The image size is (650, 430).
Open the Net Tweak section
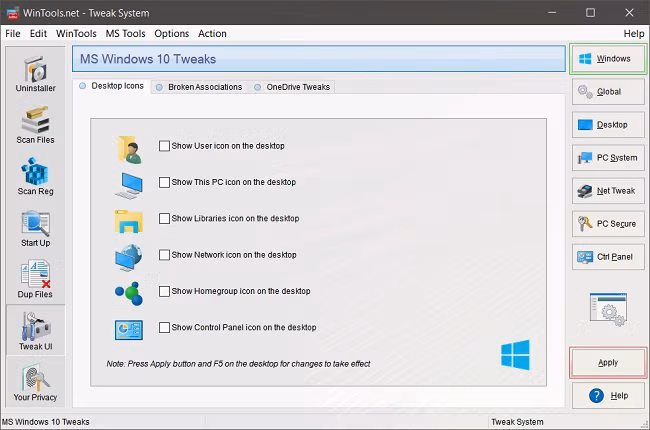click(x=608, y=191)
